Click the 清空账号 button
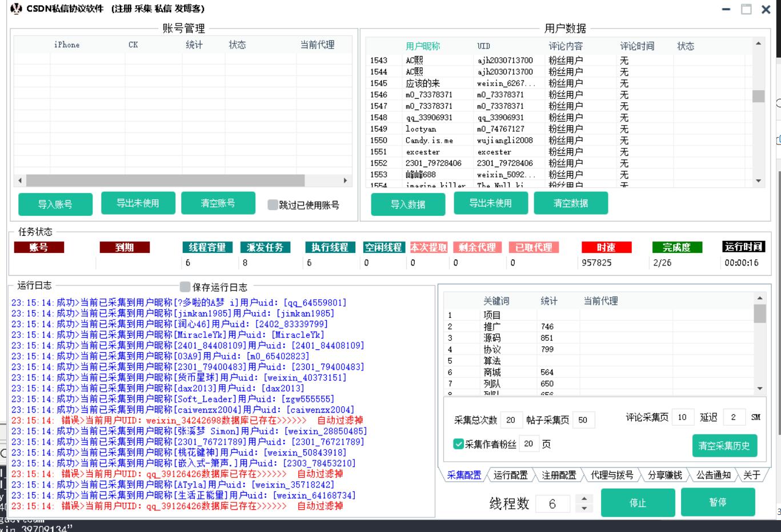The width and height of the screenshot is (781, 532). (x=218, y=203)
